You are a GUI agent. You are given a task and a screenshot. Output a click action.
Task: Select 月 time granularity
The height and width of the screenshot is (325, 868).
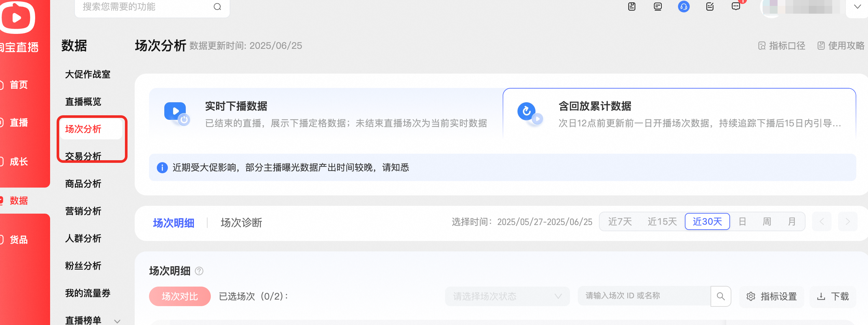tap(792, 221)
